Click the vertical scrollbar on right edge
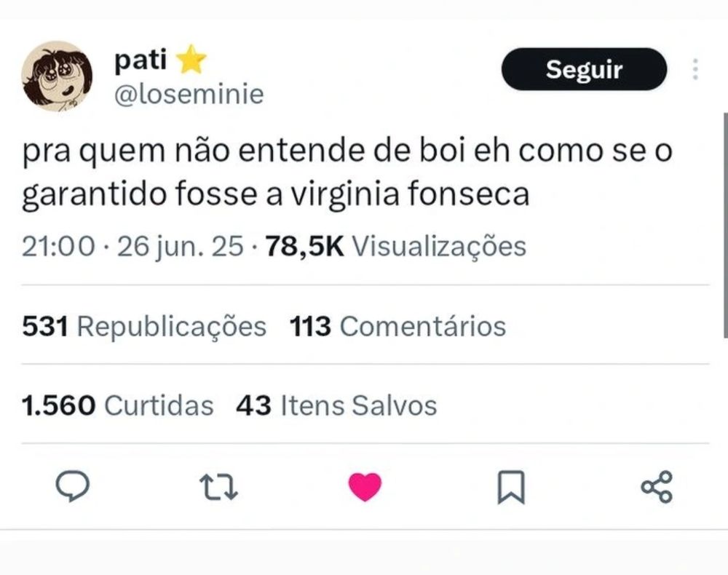 (x=725, y=225)
